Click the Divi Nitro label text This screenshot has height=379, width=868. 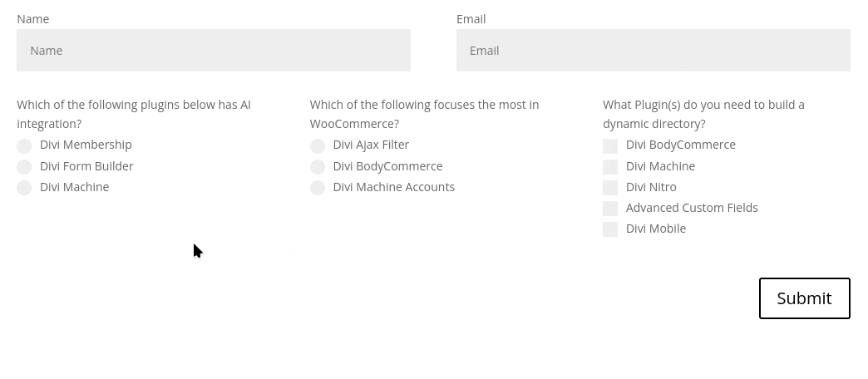(651, 187)
